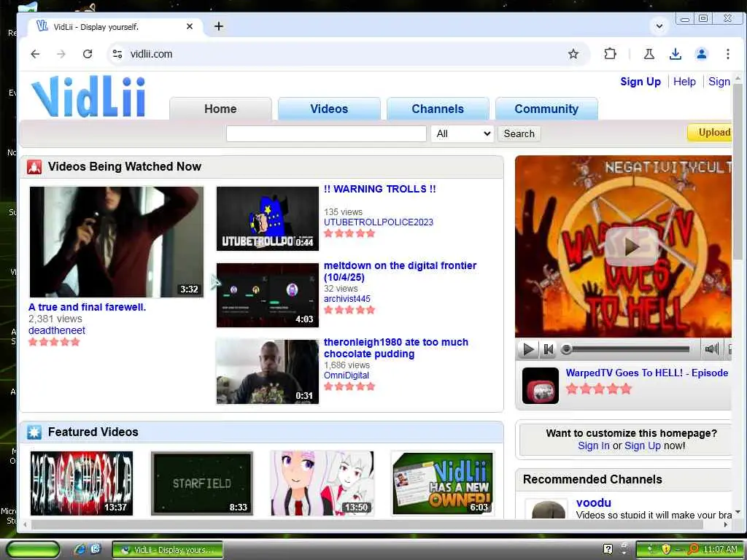This screenshot has width=747, height=560.
Task: Open the WarpedTV channel avatar icon
Action: (541, 386)
